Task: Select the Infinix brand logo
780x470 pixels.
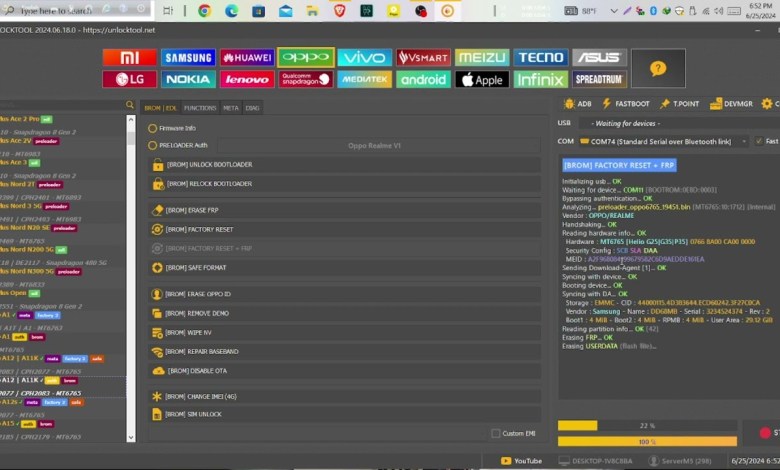Action: (541, 79)
